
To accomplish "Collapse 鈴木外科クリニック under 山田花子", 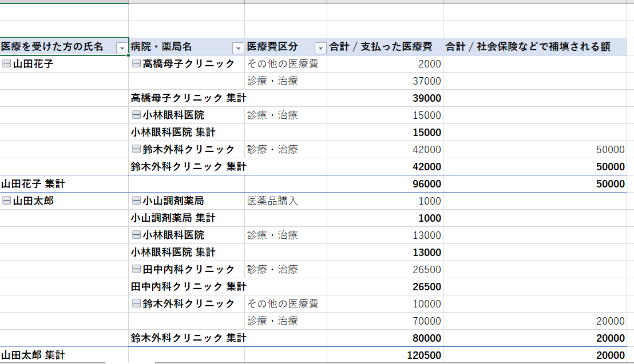I will tap(136, 150).
